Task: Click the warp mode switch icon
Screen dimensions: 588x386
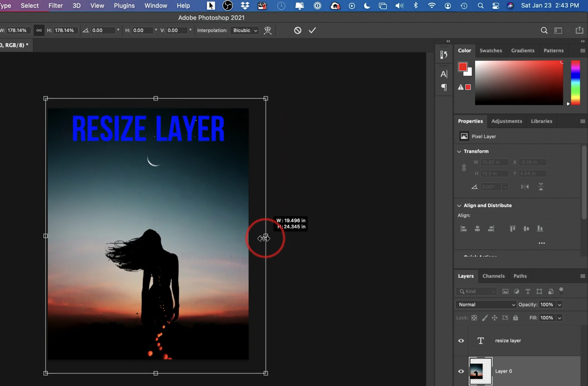Action: click(x=267, y=30)
